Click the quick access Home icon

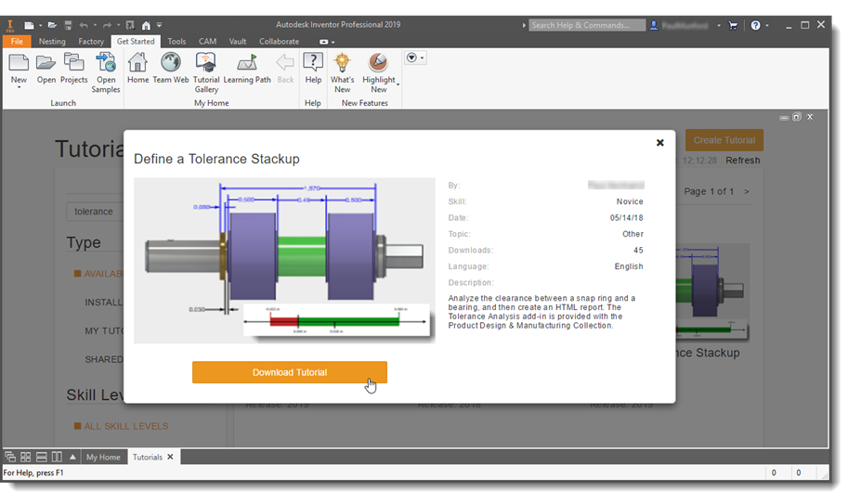[x=146, y=25]
